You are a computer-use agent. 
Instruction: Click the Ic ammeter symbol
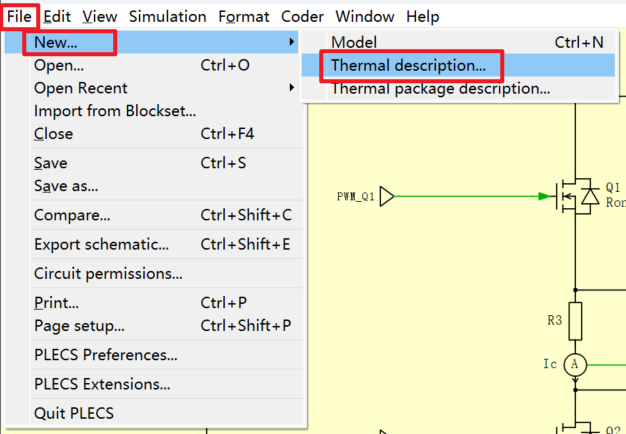[574, 365]
